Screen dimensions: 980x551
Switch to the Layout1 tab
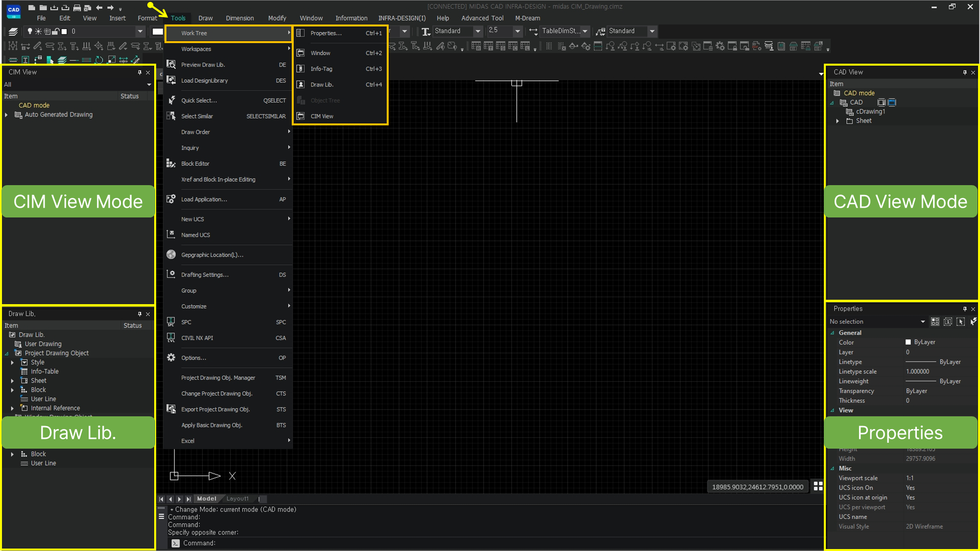point(237,499)
